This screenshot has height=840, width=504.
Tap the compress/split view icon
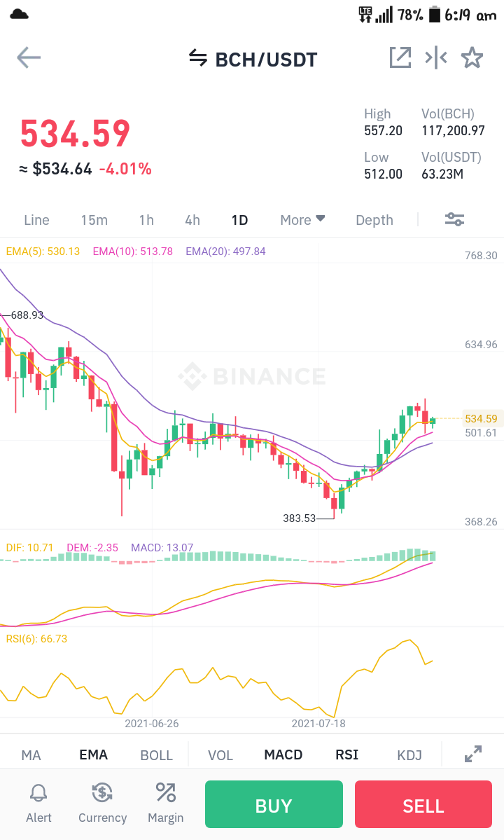pos(436,58)
